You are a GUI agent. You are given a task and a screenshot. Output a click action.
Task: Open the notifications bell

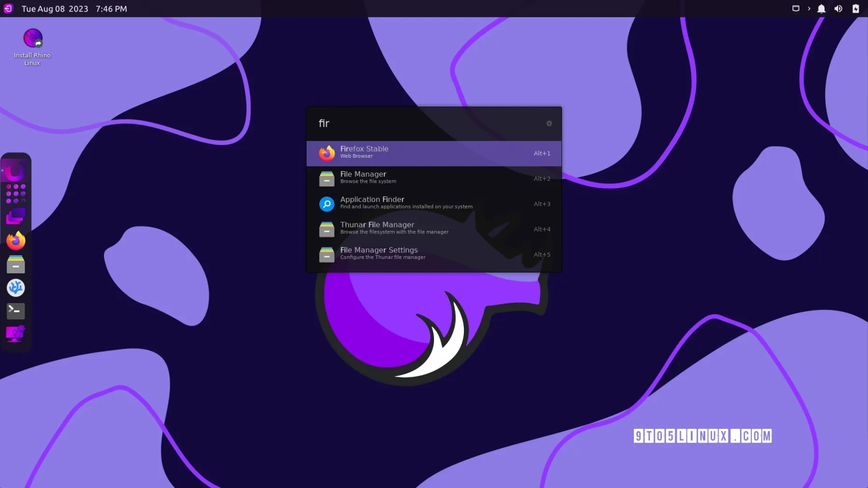coord(821,8)
